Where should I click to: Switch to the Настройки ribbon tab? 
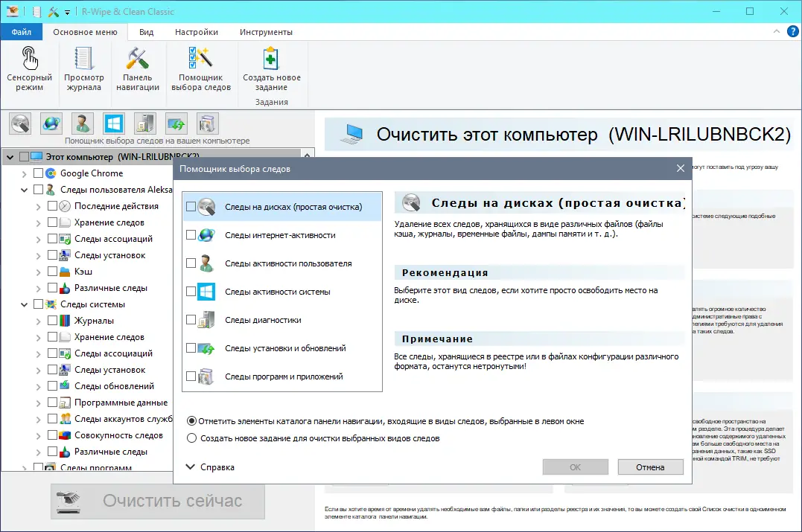(x=197, y=32)
